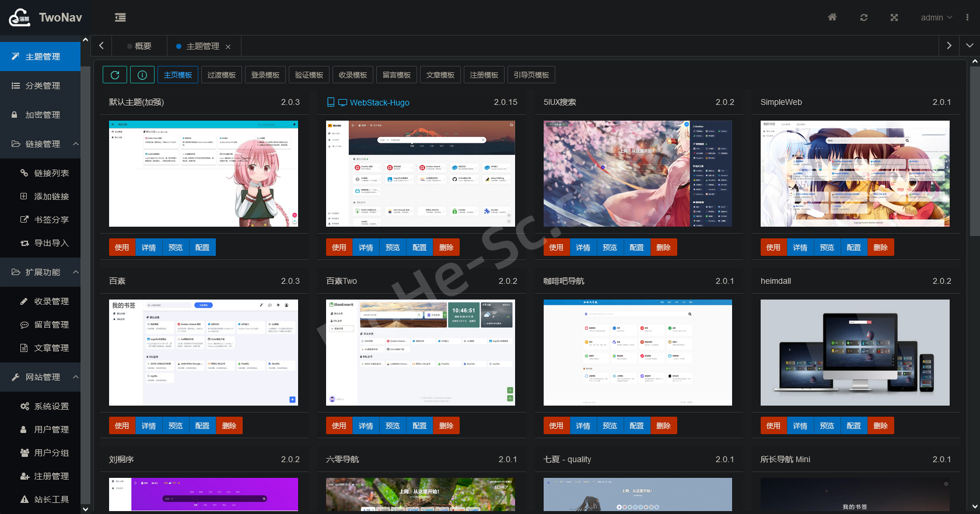
Task: Click the 5IUX搜索 preview thumbnail
Action: (x=638, y=174)
